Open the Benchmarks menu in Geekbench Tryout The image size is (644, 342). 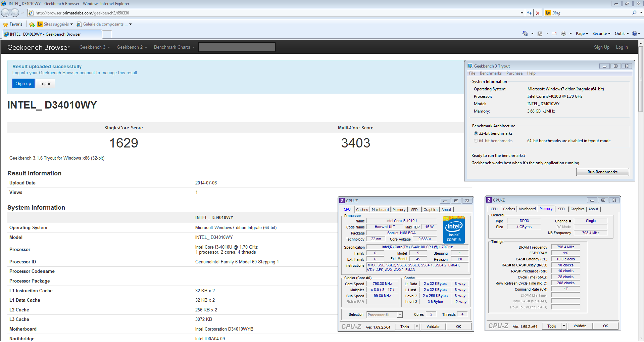[491, 73]
